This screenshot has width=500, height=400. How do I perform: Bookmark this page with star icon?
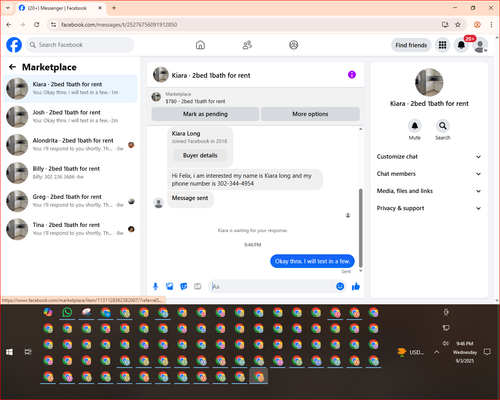[x=458, y=25]
